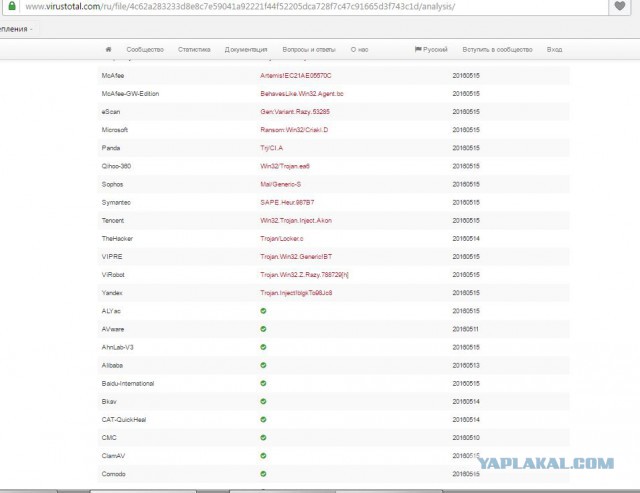Select the Baidu-International antivirus name

coord(128,383)
